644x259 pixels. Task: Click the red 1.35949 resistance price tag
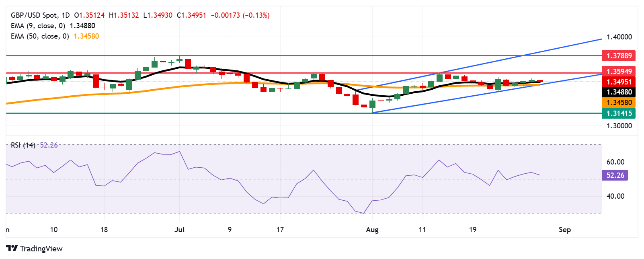point(619,72)
